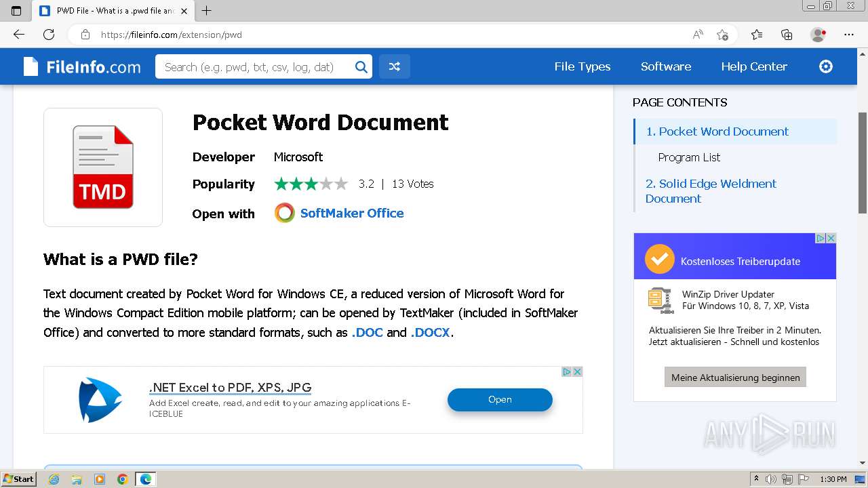Open File Types menu
This screenshot has height=488, width=868.
[x=583, y=66]
